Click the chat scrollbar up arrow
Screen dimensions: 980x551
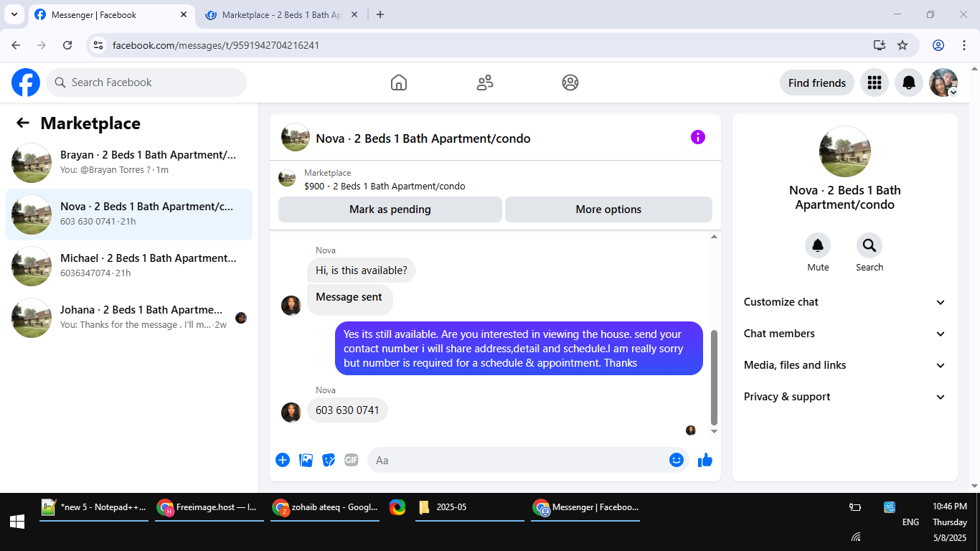[714, 236]
